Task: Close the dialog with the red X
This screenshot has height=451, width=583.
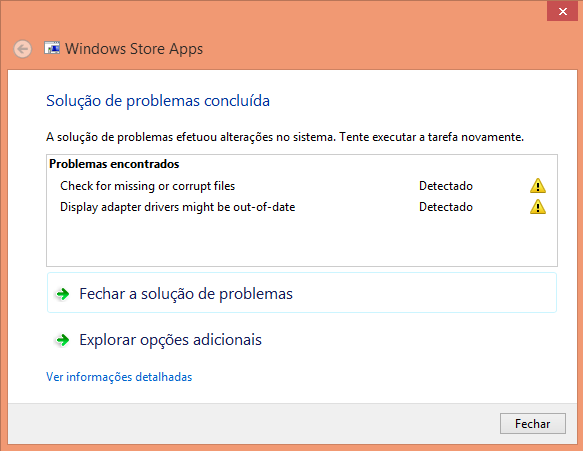Action: point(563,11)
